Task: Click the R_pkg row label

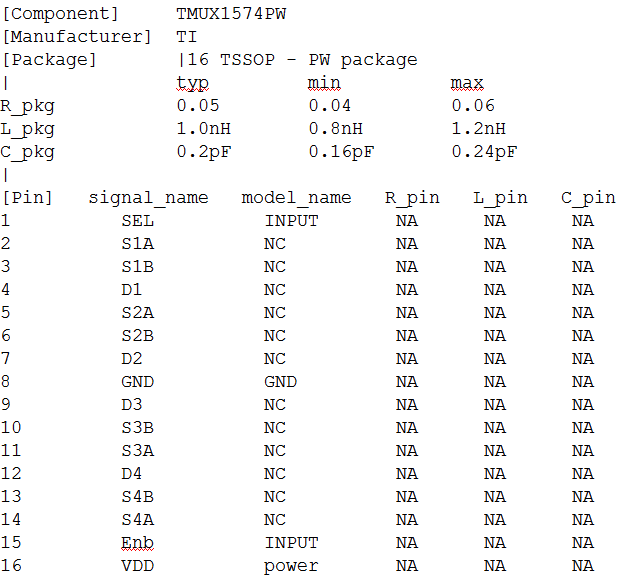Action: pyautogui.click(x=28, y=106)
